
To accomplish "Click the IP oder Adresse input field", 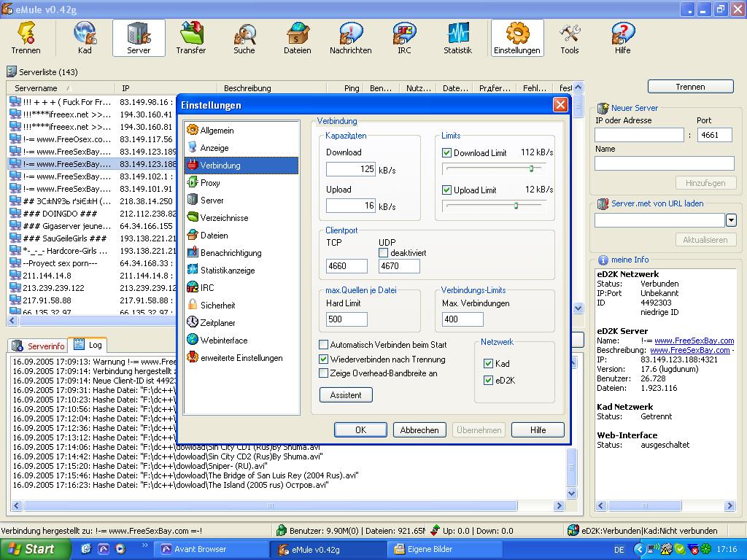I will (639, 135).
